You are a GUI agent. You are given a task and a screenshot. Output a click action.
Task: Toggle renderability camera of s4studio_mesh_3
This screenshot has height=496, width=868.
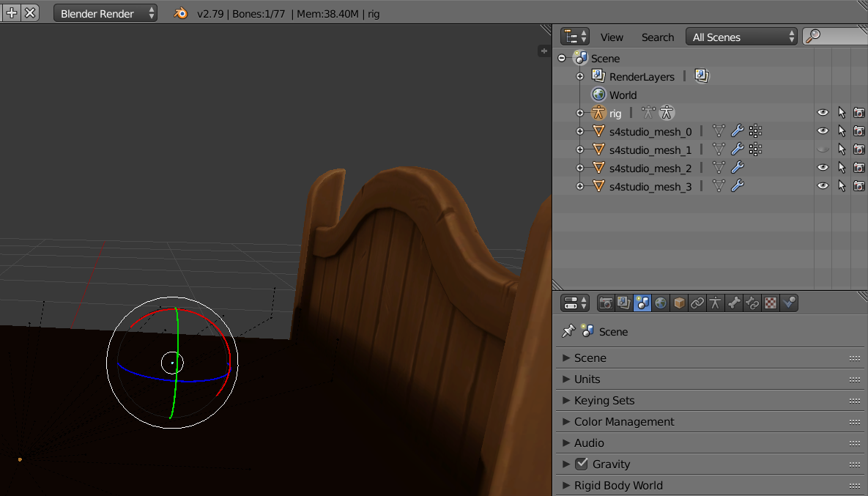tap(859, 186)
